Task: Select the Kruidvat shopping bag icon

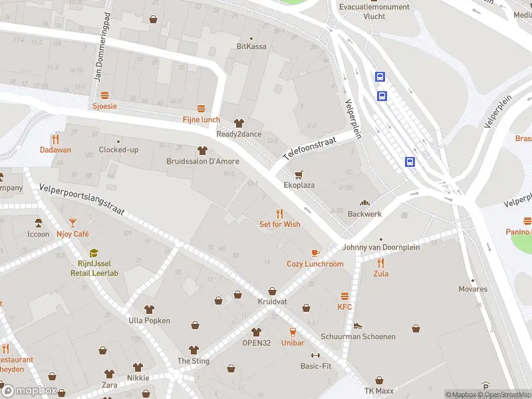Action: [x=272, y=291]
